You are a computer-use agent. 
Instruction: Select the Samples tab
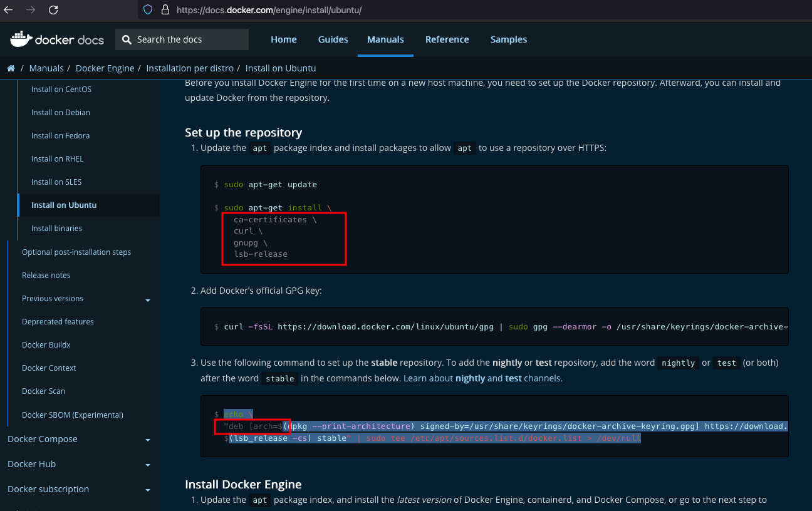(x=508, y=39)
